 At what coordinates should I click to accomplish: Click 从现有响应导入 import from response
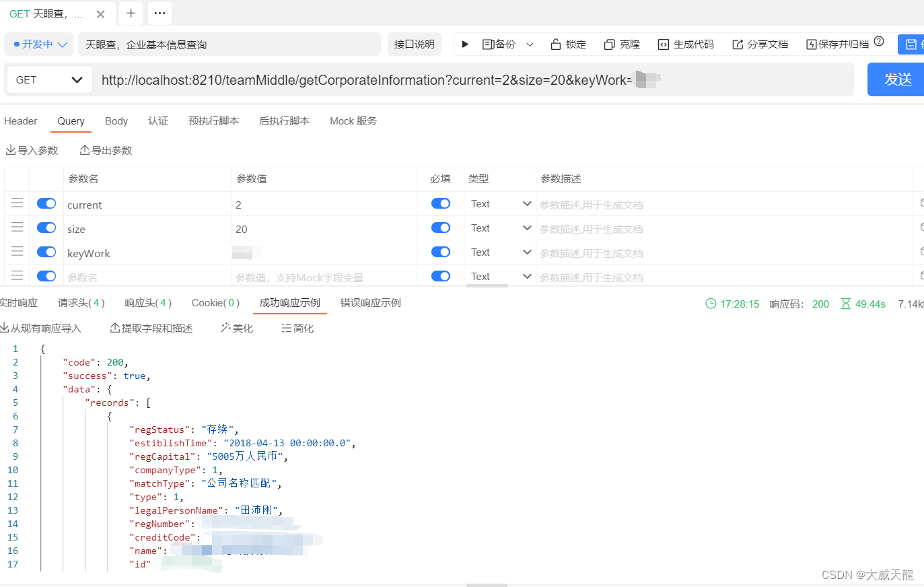(40, 328)
